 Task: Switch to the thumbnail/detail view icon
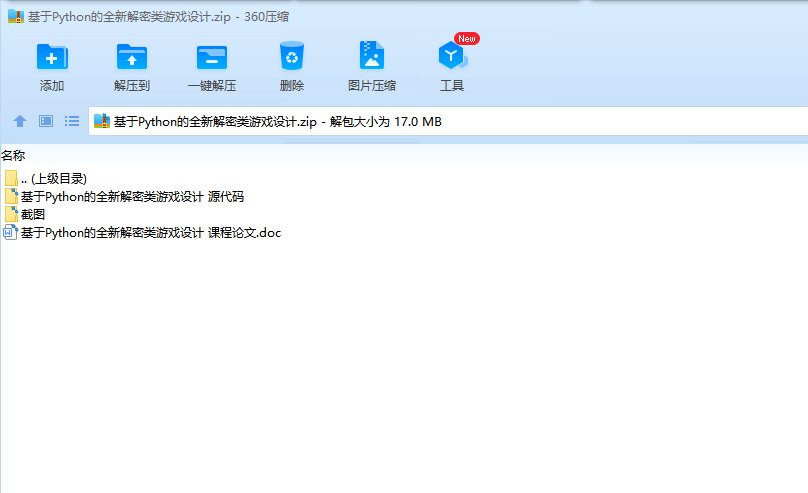coord(46,121)
